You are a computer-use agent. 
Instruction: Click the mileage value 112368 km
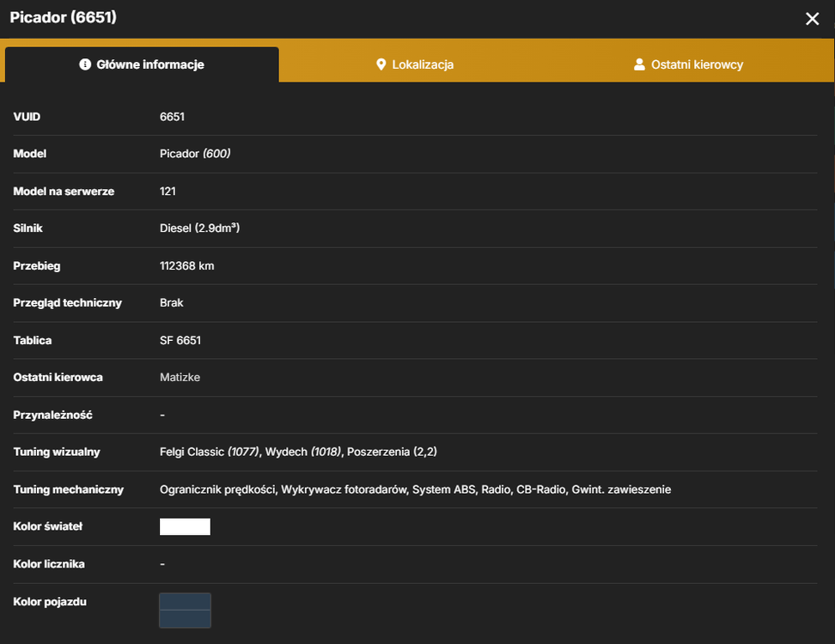pyautogui.click(x=187, y=265)
